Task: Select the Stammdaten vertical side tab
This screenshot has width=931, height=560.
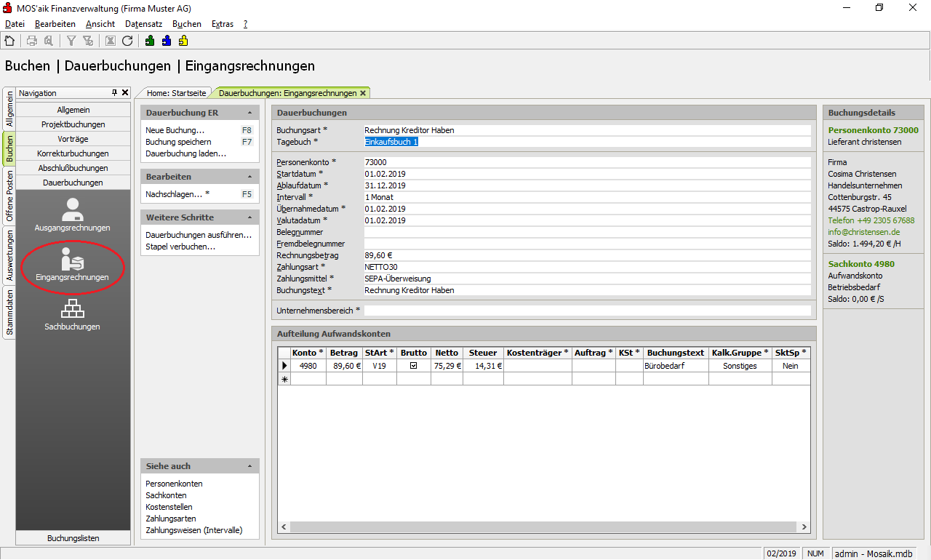Action: (x=9, y=313)
